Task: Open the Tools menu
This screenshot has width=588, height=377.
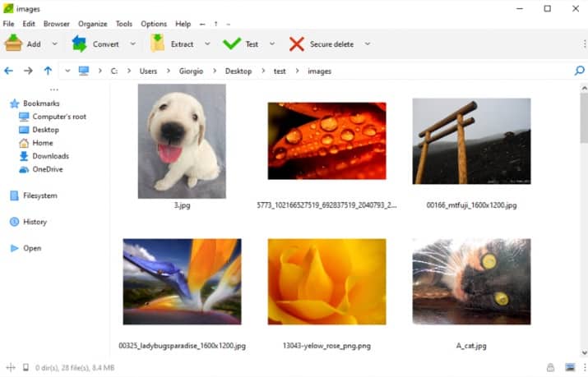Action: tap(124, 24)
